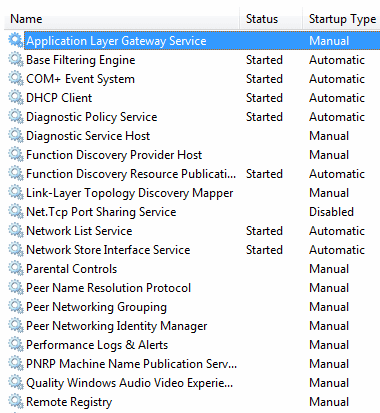Select the Net.Tcp Port Sharing Service entry
This screenshot has width=380, height=413.
pyautogui.click(x=193, y=212)
